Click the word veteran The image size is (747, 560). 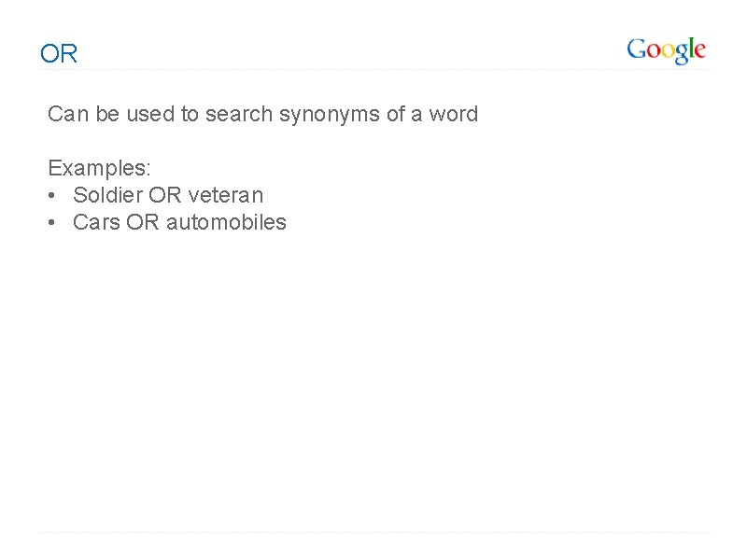coord(226,196)
